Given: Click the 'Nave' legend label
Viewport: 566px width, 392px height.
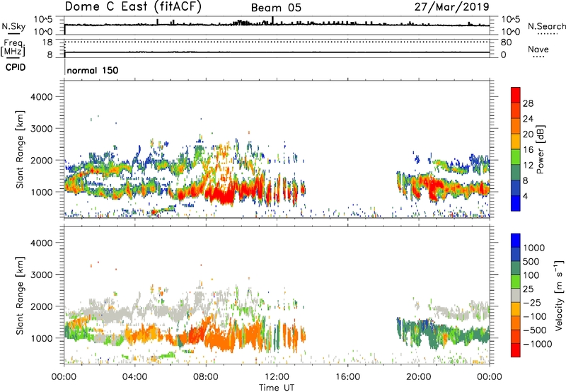Looking at the screenshot, I should (538, 49).
